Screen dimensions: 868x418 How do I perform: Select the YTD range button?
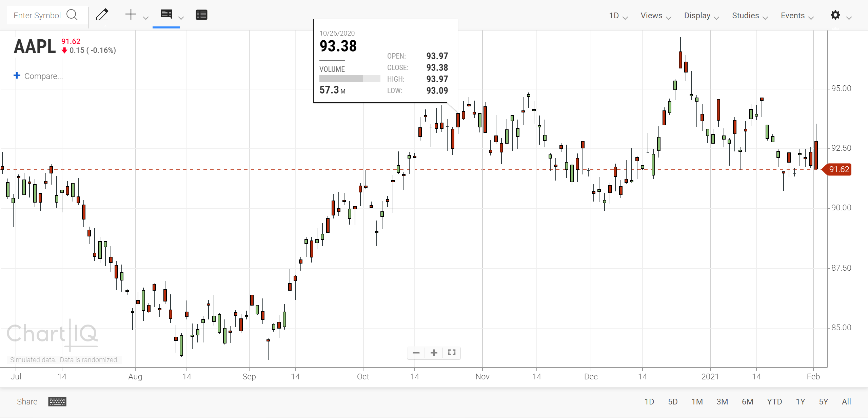click(x=774, y=402)
